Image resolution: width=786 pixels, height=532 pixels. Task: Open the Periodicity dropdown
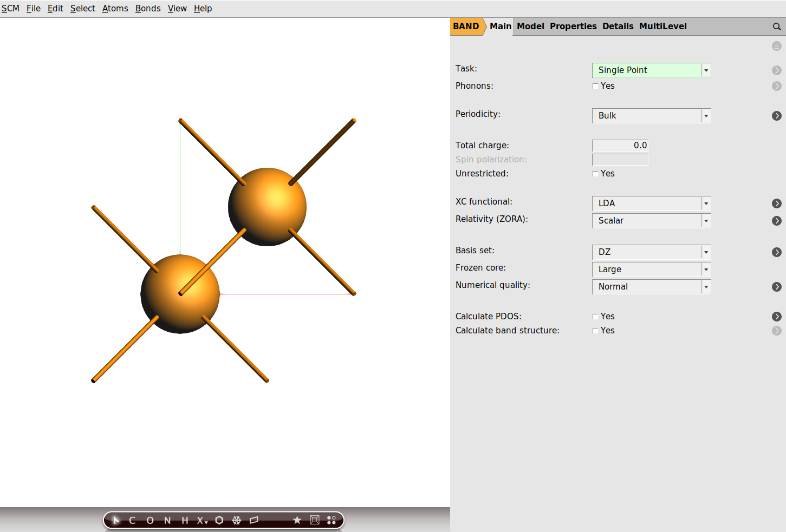[x=706, y=116]
